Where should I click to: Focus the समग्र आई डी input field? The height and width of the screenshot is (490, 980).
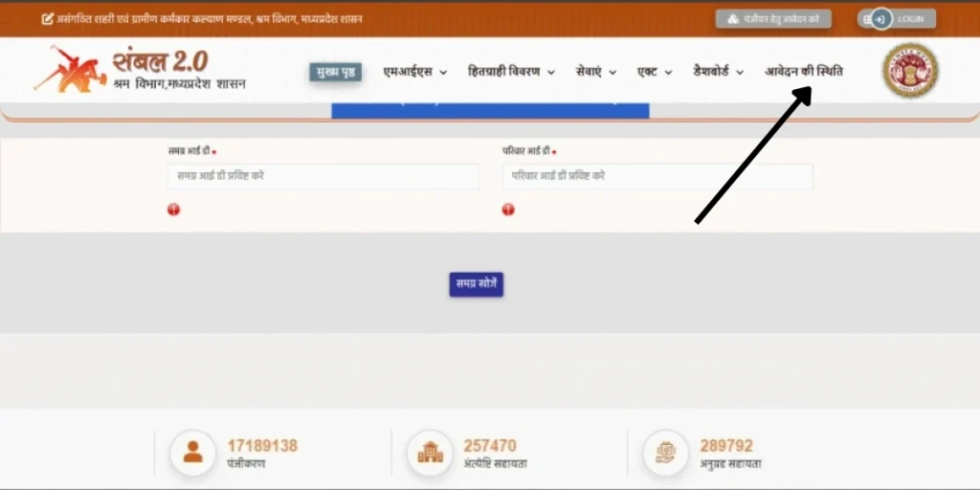click(323, 176)
